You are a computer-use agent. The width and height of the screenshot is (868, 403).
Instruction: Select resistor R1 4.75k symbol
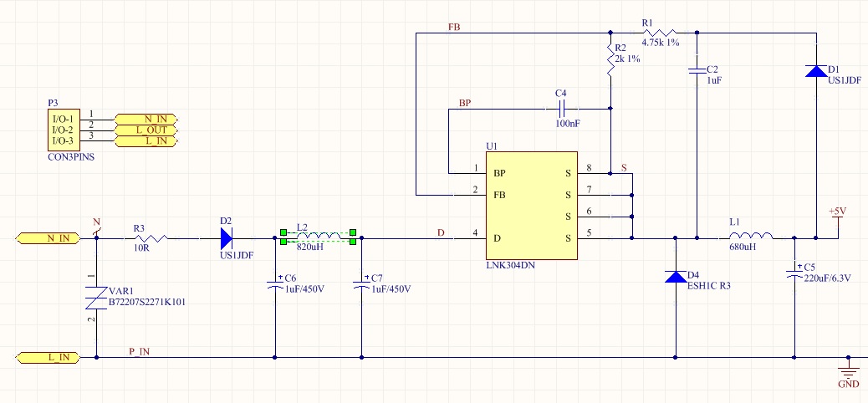(x=659, y=32)
